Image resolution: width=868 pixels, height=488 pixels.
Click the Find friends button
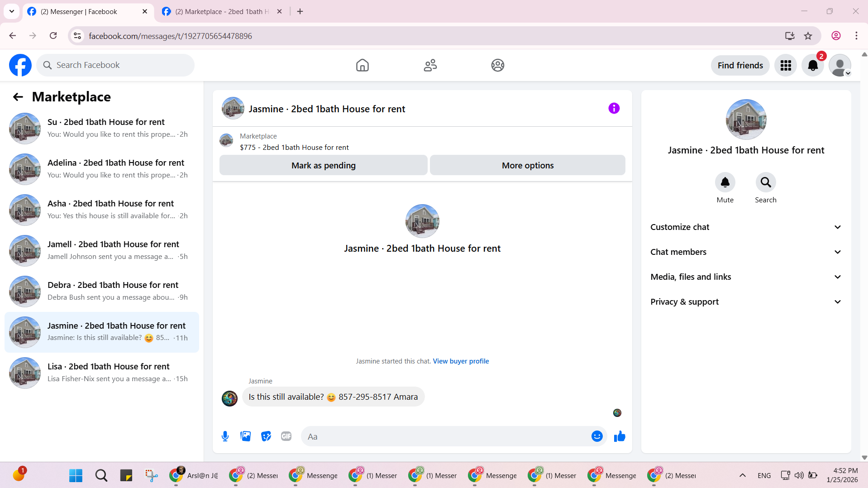pos(740,66)
